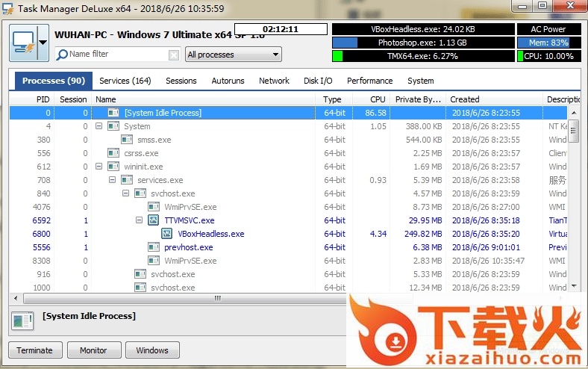Click the services.exe process icon

[x=127, y=180]
